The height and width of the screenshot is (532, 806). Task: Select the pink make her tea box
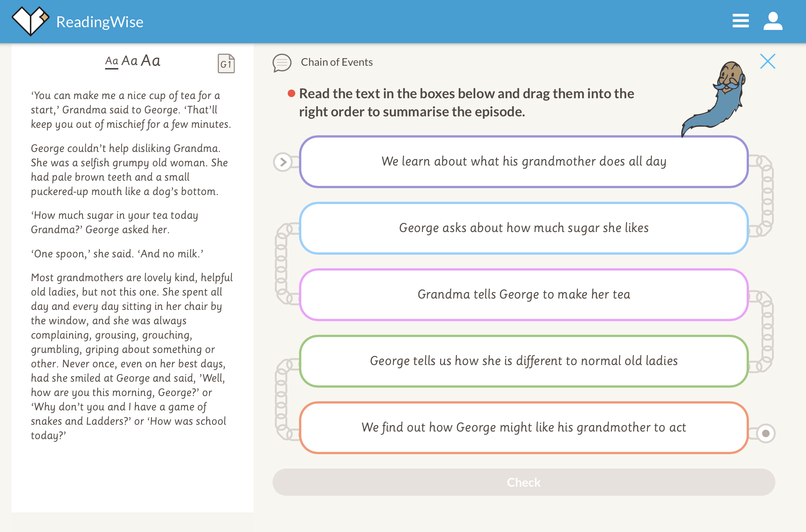point(524,295)
